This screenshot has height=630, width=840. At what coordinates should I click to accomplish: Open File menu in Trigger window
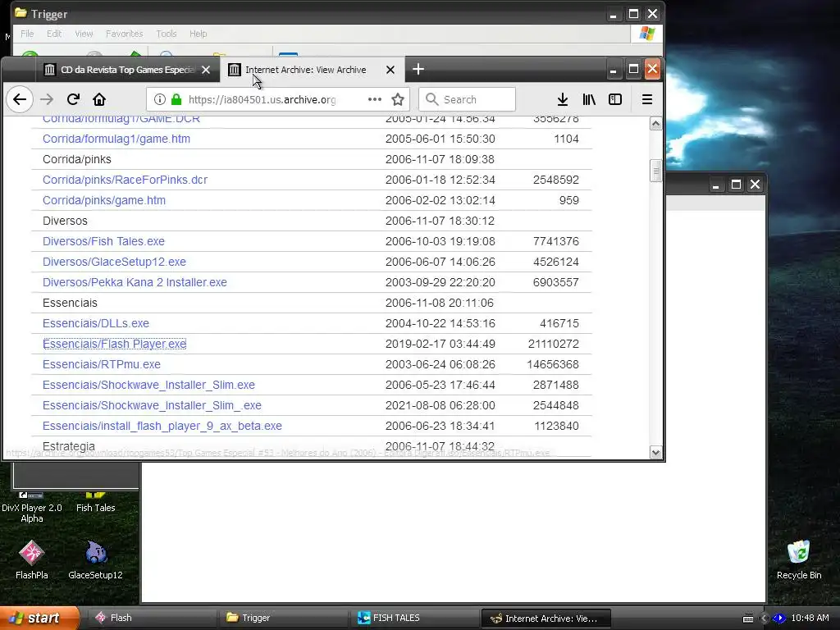point(27,34)
